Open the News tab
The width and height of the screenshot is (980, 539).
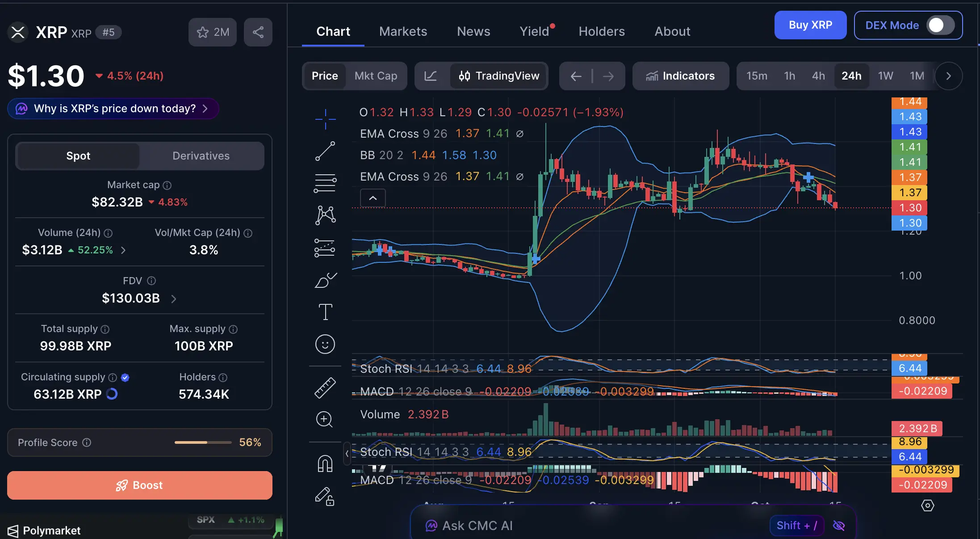(473, 32)
